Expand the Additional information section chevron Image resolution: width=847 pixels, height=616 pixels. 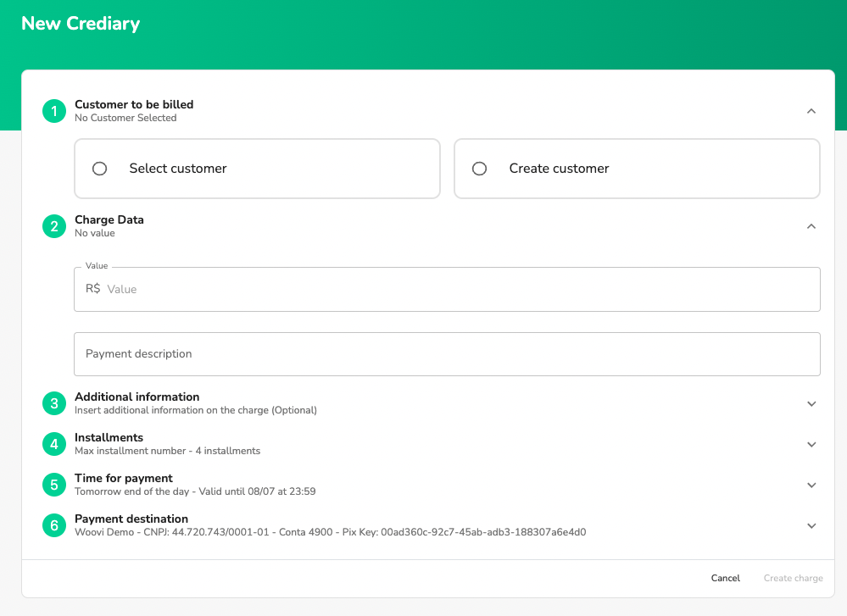811,403
